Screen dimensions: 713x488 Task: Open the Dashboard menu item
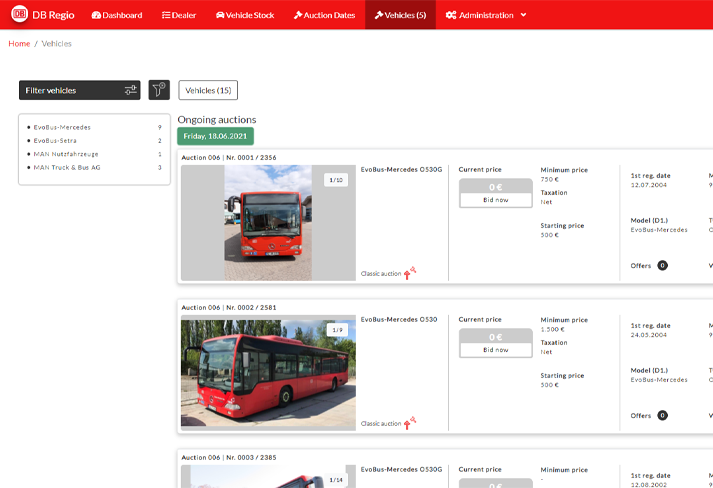[117, 15]
